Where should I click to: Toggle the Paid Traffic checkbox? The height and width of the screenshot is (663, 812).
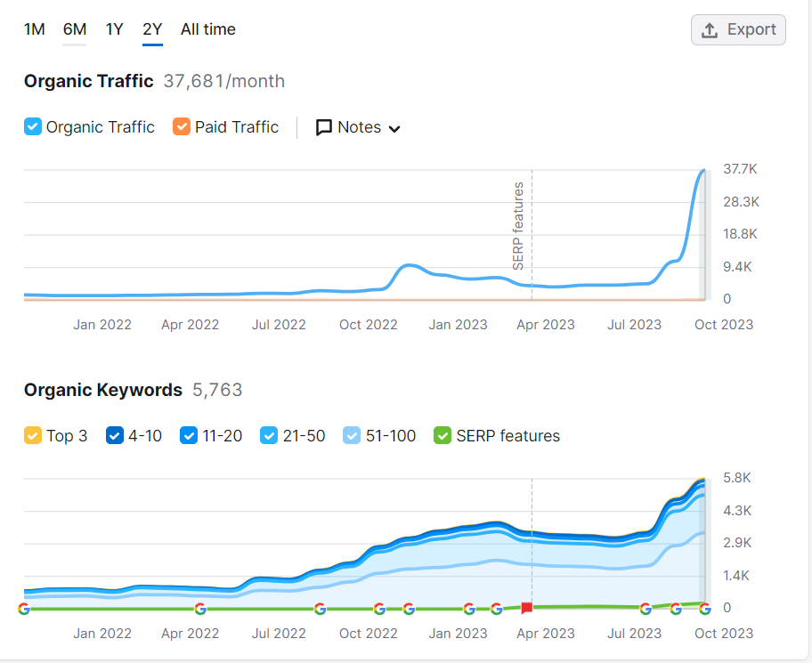pyautogui.click(x=182, y=126)
